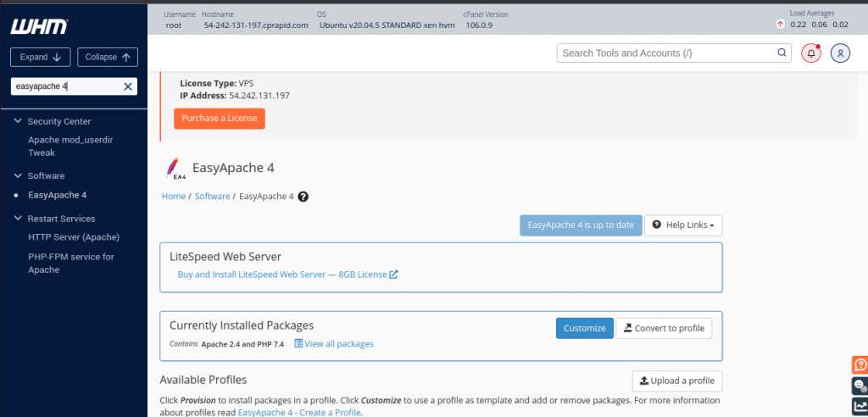Screen dimensions: 868x417
Task: Click the Apache 2.4 and PHP 7.4 text
Action: [242, 344]
